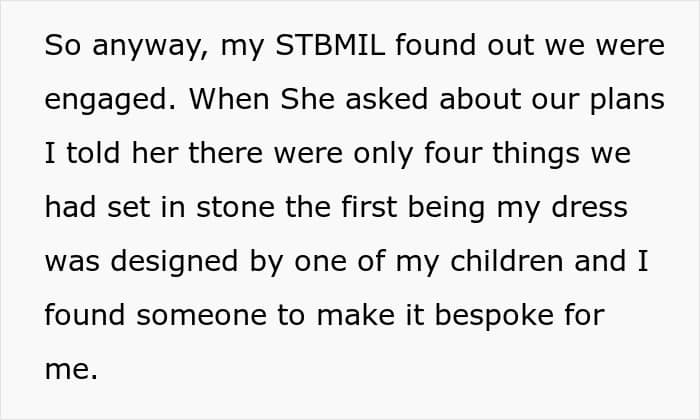Click the word "told" in the paragraph
This screenshot has width=700, height=420.
click(94, 155)
